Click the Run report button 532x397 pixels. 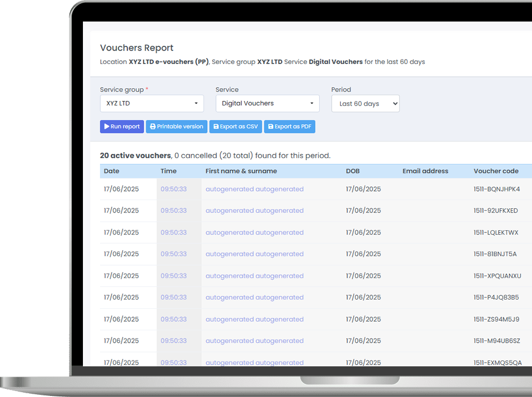(x=122, y=126)
